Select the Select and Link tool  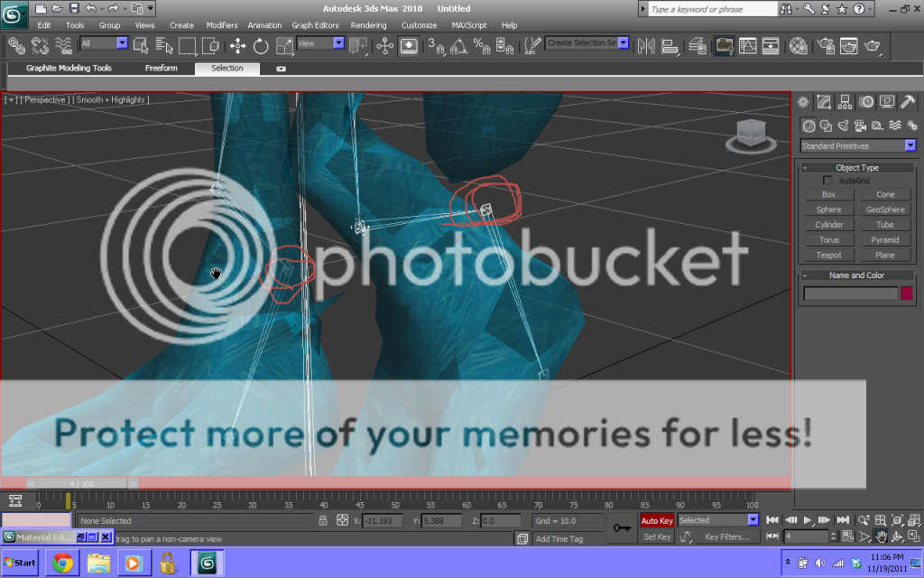[16, 45]
